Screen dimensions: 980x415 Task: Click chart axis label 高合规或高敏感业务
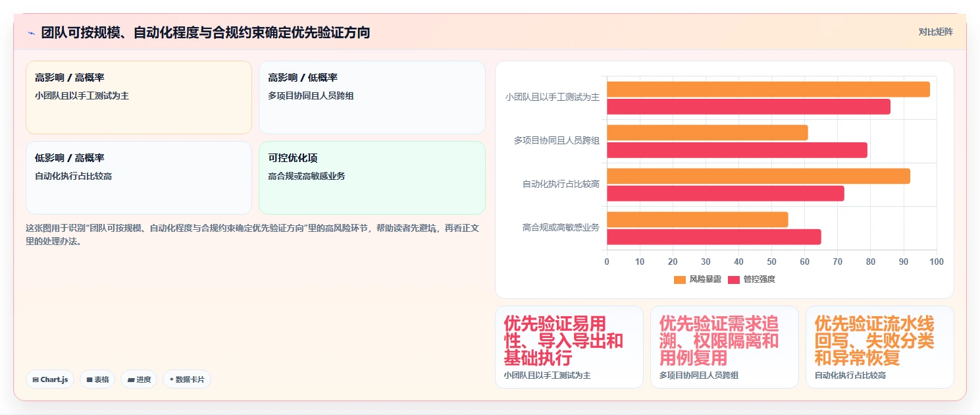(x=561, y=227)
